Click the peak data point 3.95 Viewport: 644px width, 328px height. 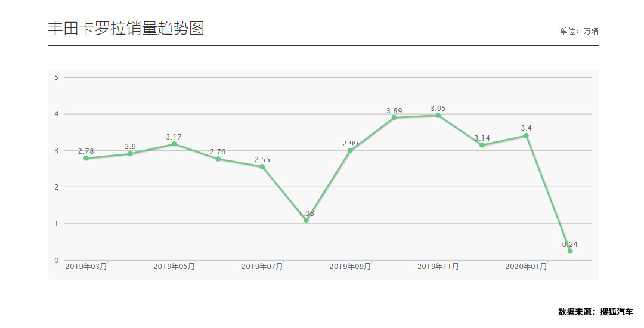click(x=438, y=116)
